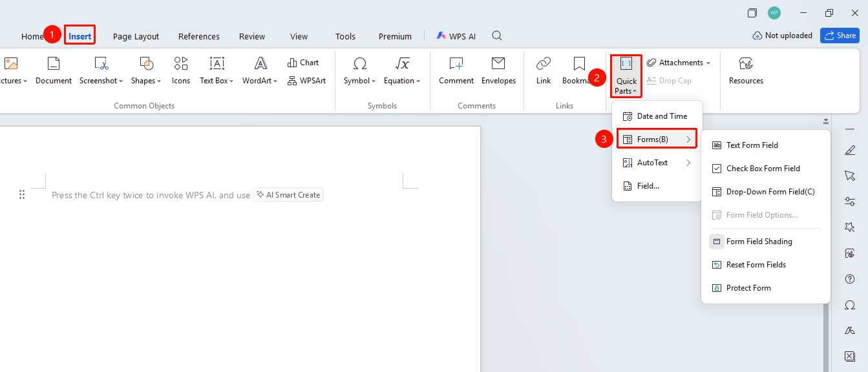Choose the arrow cursor icon in the right sidebar
Image resolution: width=868 pixels, height=372 pixels.
pos(850,176)
